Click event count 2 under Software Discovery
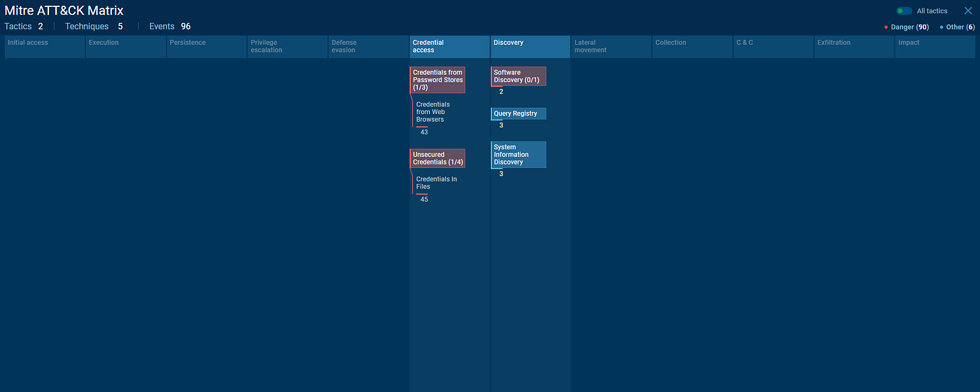This screenshot has height=392, width=980. tap(501, 92)
